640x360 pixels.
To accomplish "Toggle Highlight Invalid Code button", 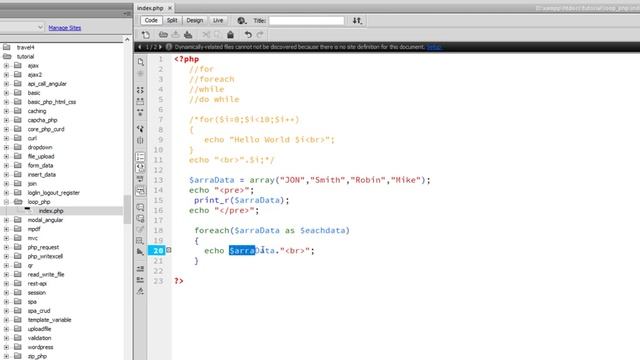I will point(140,167).
